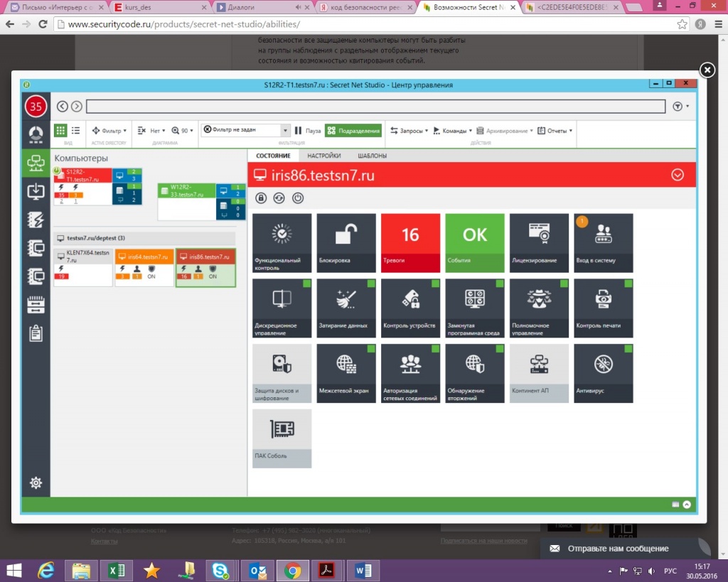Select the iris64.testsn7.ru computer card
This screenshot has height=582, width=728.
[x=144, y=267]
